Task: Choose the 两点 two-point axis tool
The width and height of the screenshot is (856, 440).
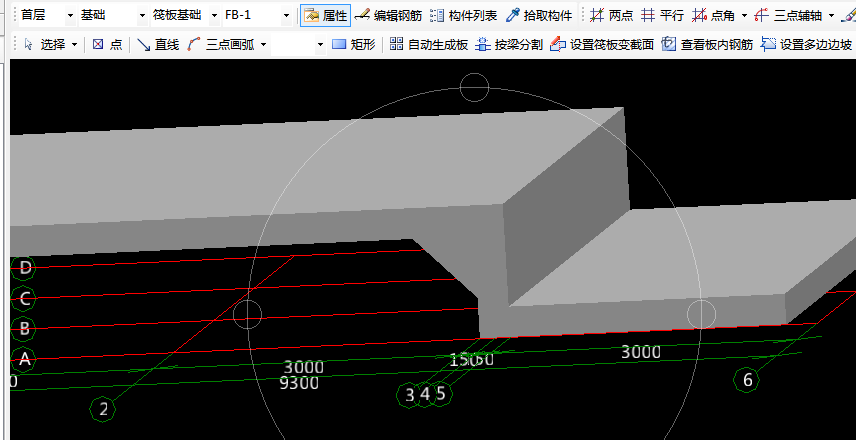Action: coord(611,16)
